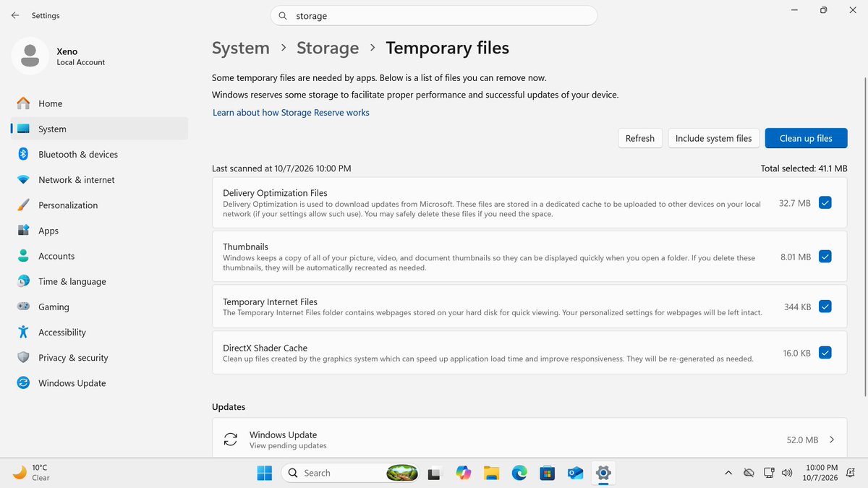Click the View pending updates text
Image resolution: width=868 pixels, height=488 pixels.
(x=288, y=446)
